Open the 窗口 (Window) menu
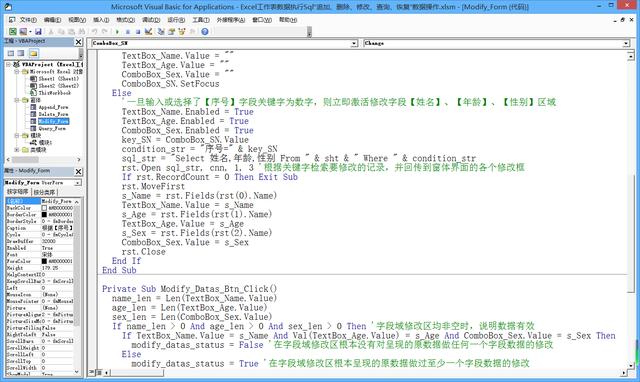The height and width of the screenshot is (382, 640). [262, 20]
